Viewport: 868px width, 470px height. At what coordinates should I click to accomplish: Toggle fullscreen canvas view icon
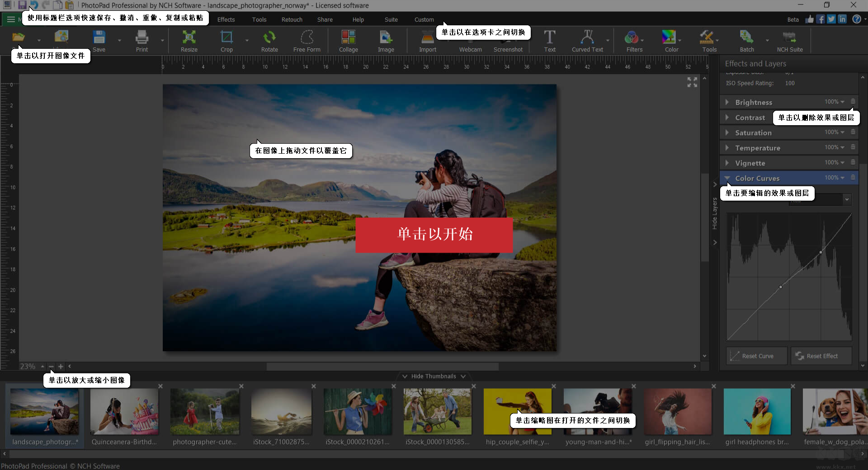click(692, 82)
